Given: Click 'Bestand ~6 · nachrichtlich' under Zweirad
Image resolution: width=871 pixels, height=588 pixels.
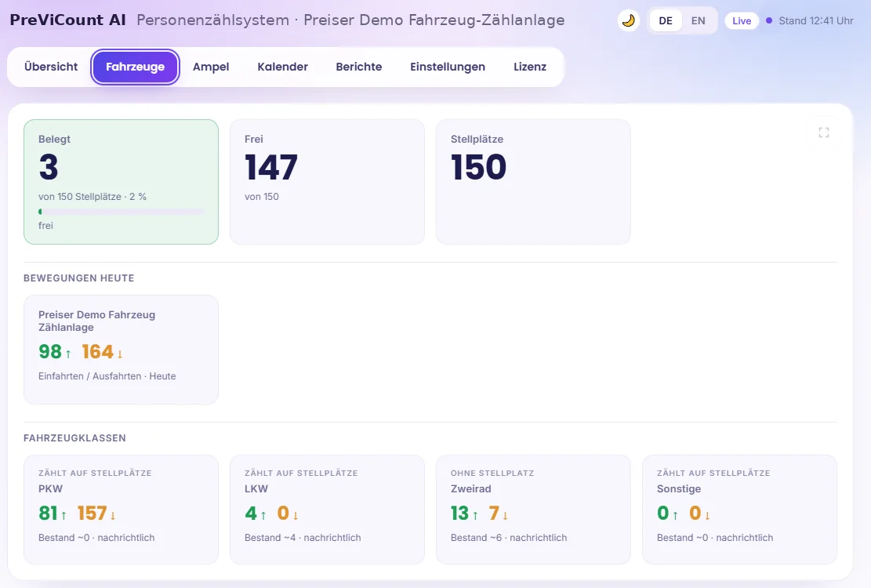Looking at the screenshot, I should point(509,538).
